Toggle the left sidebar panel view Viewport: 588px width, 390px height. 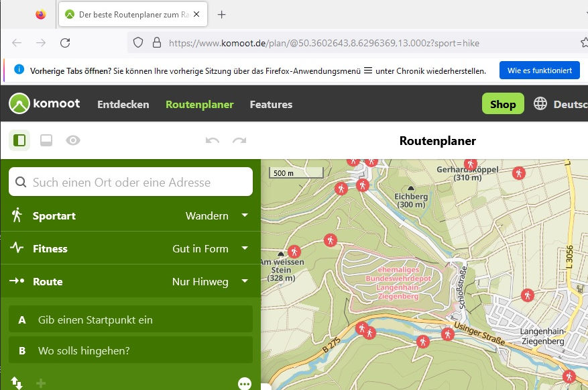[x=19, y=140]
